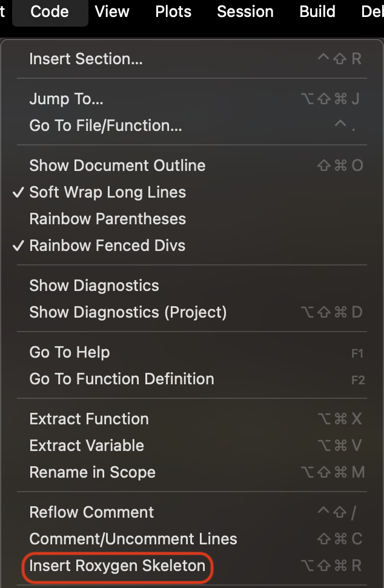
Task: Show Document Outline
Action: [x=192, y=165]
